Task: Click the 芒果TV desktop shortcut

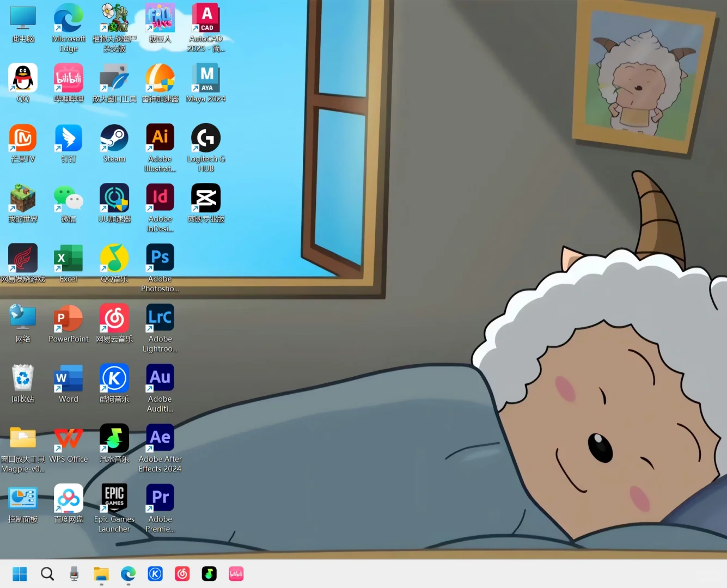Action: [23, 144]
